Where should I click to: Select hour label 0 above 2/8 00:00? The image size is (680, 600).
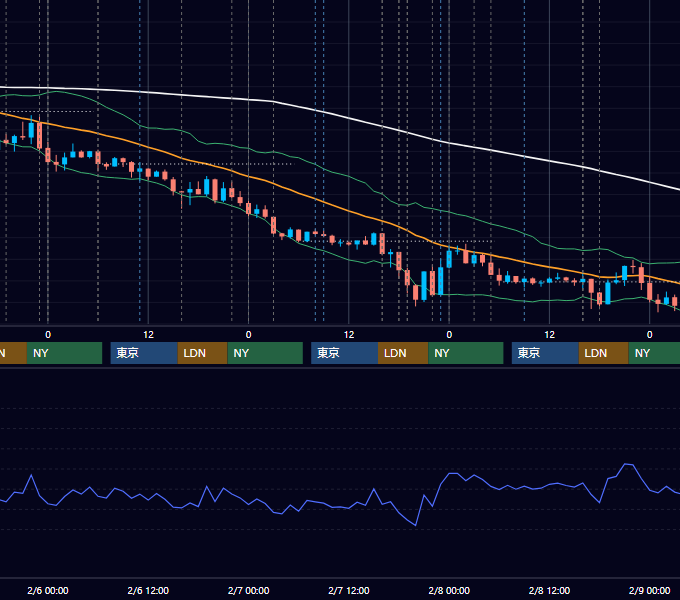(x=449, y=335)
